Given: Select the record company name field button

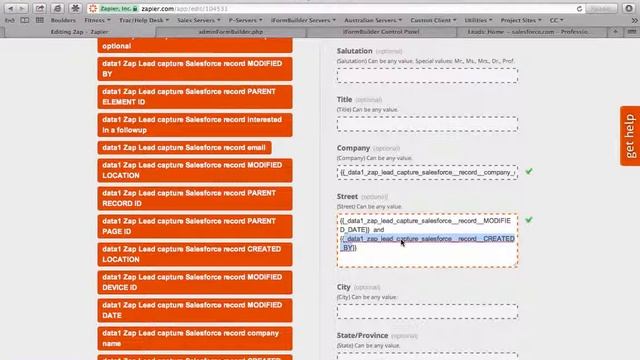Looking at the screenshot, I should [195, 338].
